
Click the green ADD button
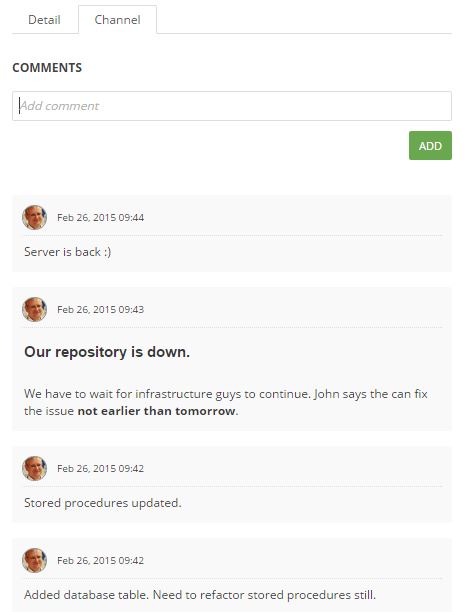pos(430,146)
